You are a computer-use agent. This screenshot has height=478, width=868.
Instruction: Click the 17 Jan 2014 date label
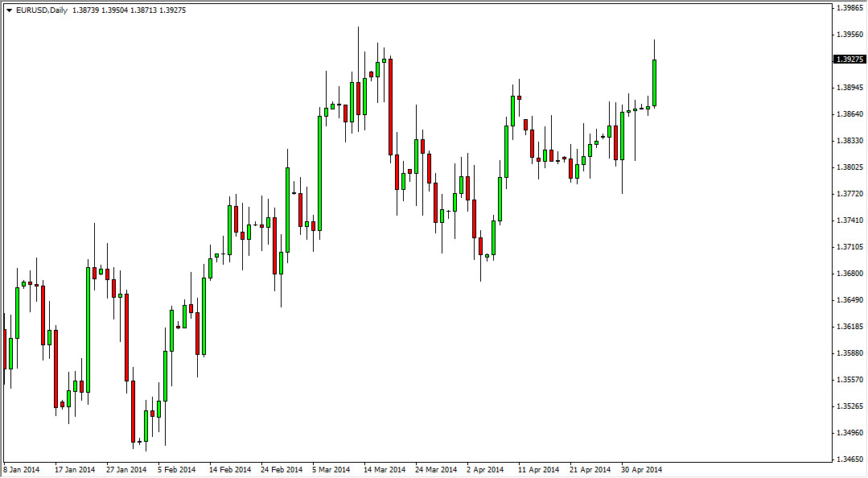click(75, 470)
